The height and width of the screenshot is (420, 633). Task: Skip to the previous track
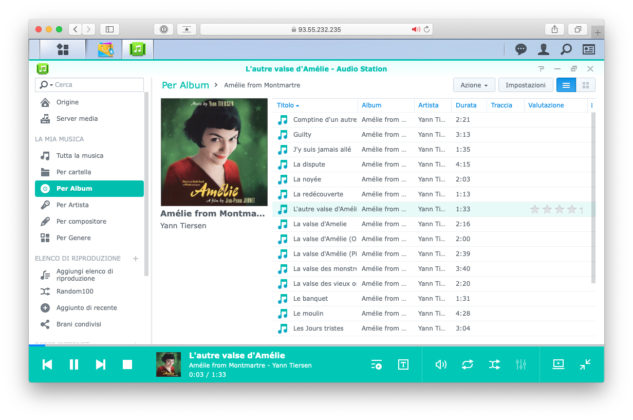[47, 365]
